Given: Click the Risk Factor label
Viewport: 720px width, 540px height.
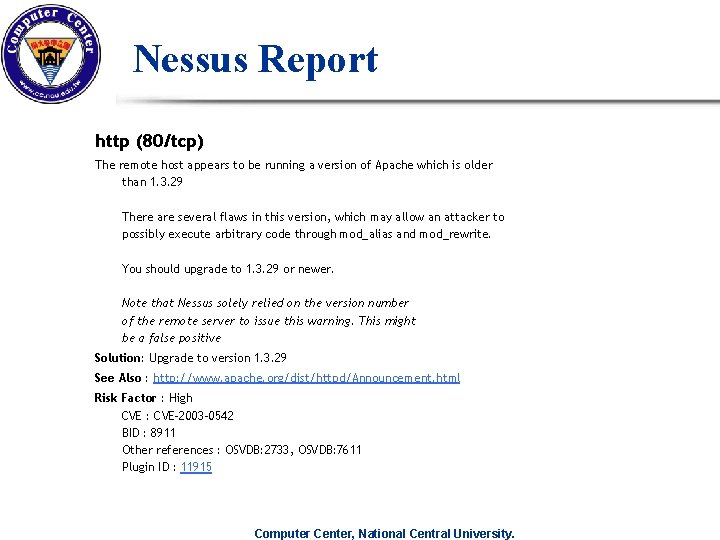Looking at the screenshot, I should (125, 398).
